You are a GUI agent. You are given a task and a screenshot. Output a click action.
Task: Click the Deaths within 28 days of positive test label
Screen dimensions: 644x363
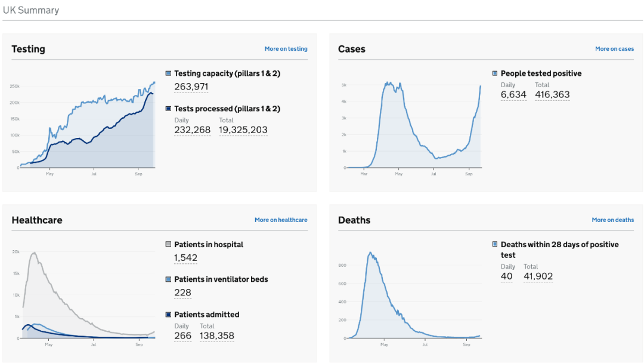pyautogui.click(x=559, y=250)
